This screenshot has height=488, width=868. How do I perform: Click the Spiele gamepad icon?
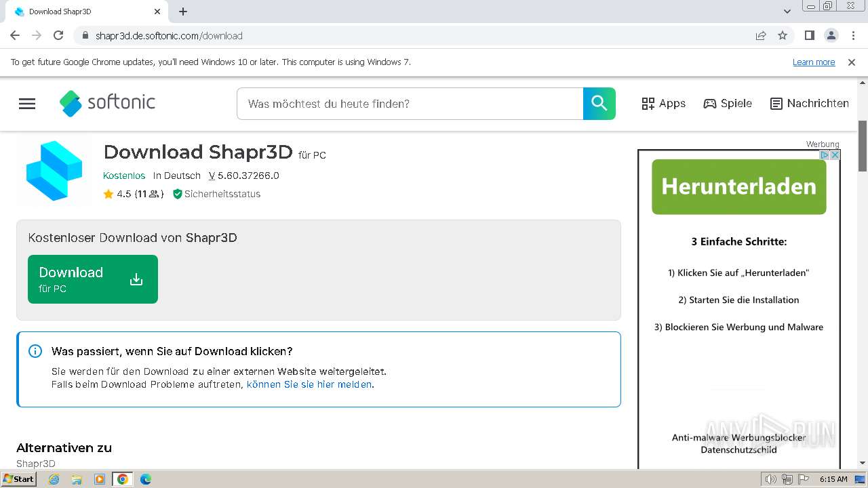point(710,104)
